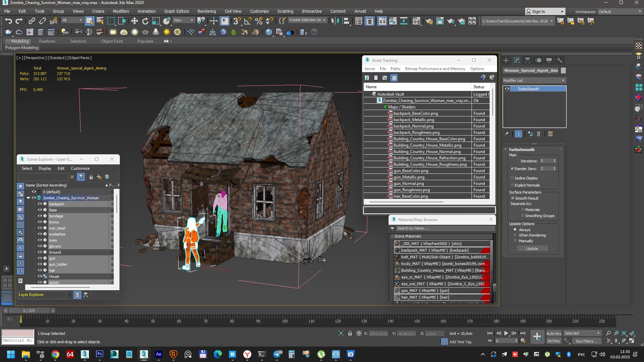Open the Modify command panel tab
Screen dimensions: 644x362
(517, 60)
